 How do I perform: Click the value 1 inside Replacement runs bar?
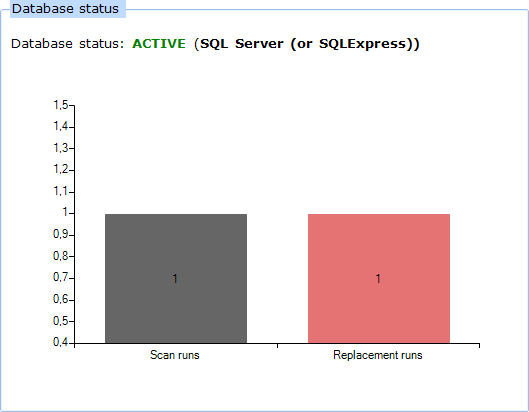378,279
